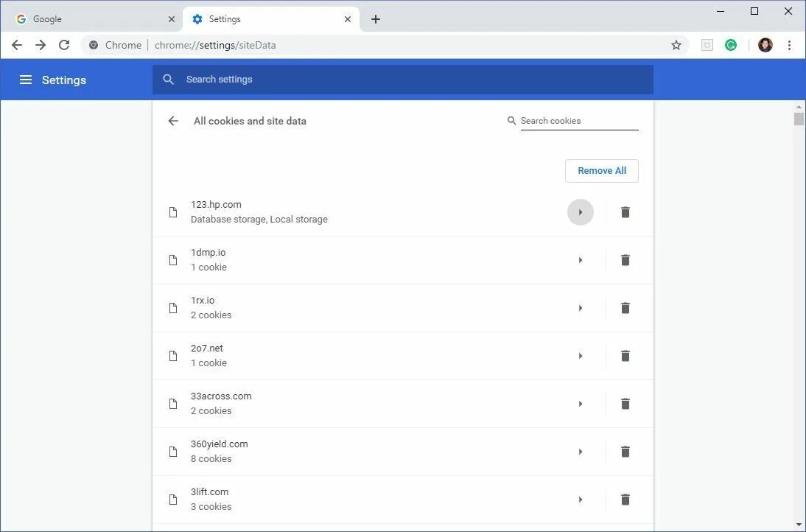Screen dimensions: 806x532
Task: Select the 1dmp.io entry name
Action: [208, 253]
